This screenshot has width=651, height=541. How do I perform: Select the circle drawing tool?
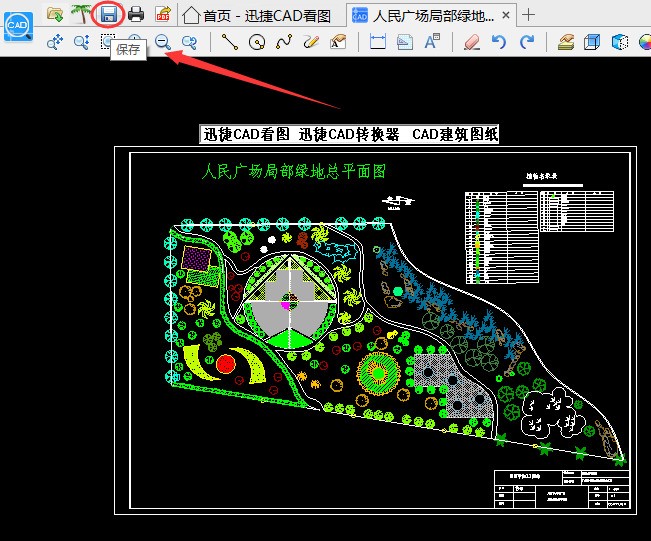[x=257, y=42]
